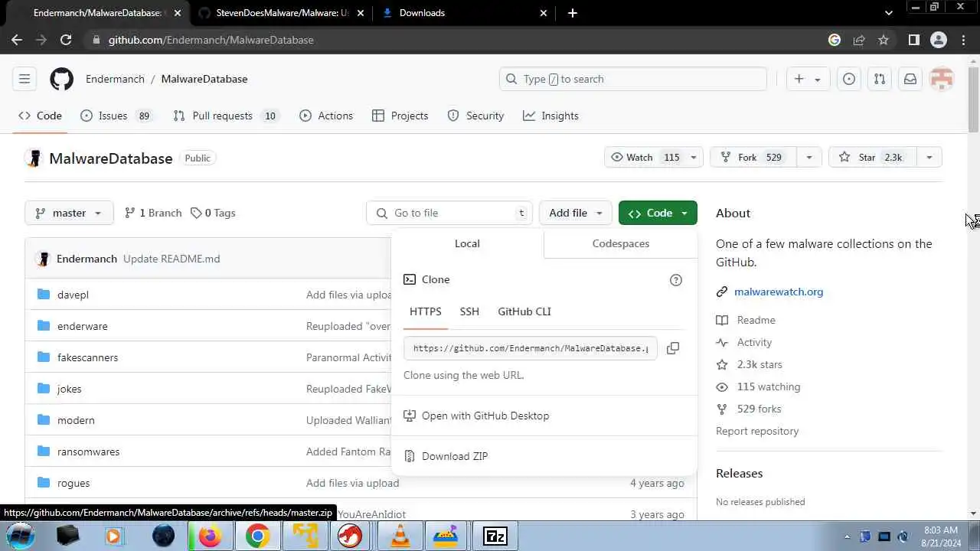This screenshot has width=980, height=551.
Task: Click the GitHub search box
Action: 632,79
